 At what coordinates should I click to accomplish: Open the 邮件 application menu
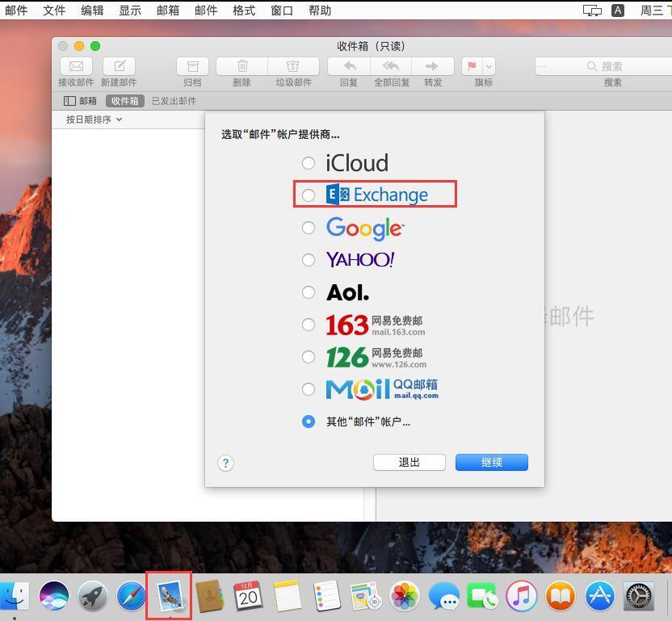point(16,10)
